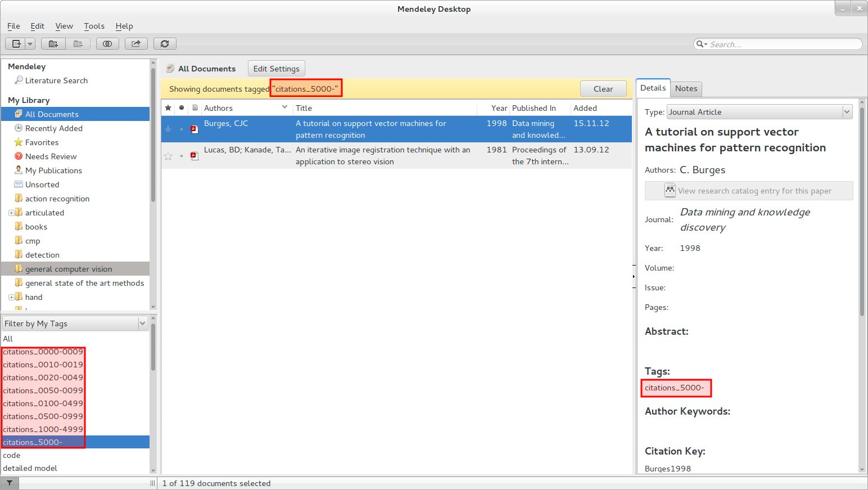Open the Unsorted collection
The image size is (868, 490).
point(42,185)
